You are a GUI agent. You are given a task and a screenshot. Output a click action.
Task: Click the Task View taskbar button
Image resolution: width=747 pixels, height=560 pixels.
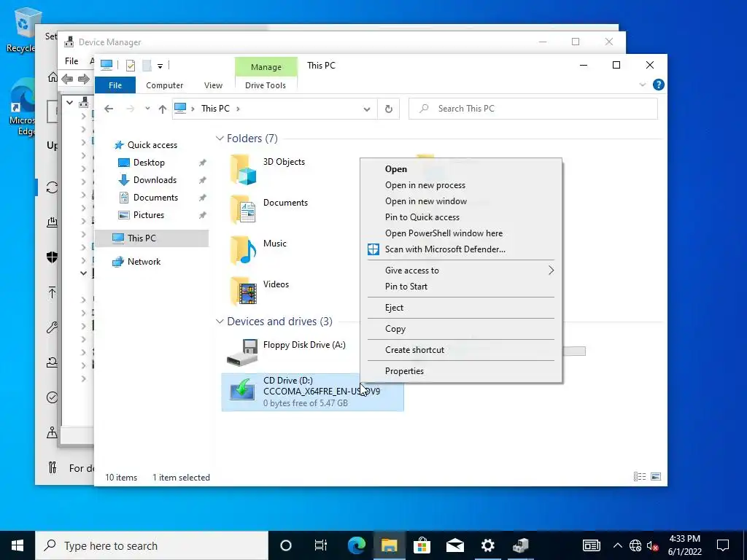[x=321, y=545]
